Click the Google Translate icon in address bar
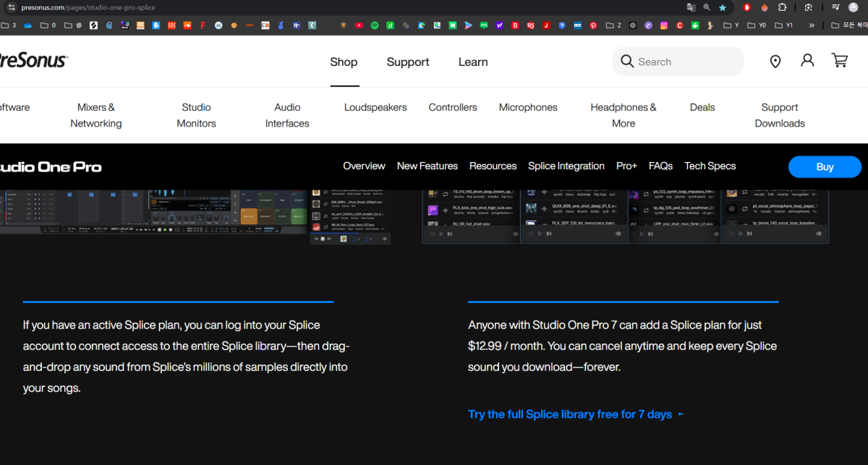The height and width of the screenshot is (465, 868). click(691, 7)
